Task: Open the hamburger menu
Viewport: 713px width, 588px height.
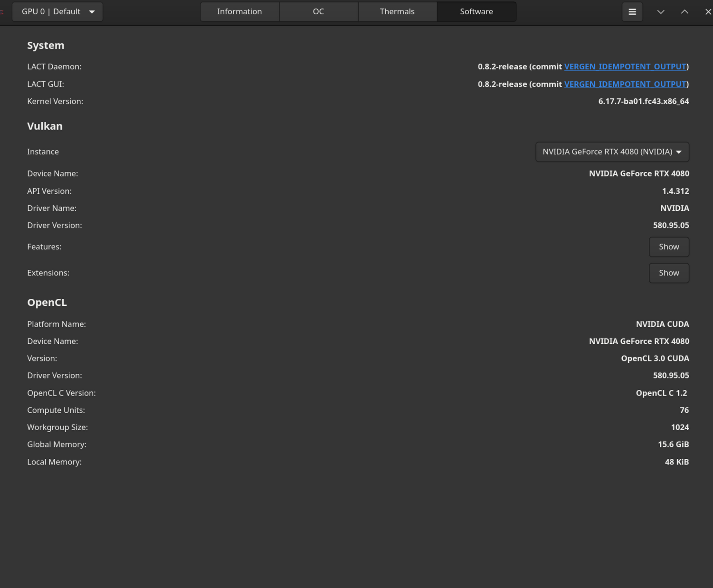Action: 632,12
